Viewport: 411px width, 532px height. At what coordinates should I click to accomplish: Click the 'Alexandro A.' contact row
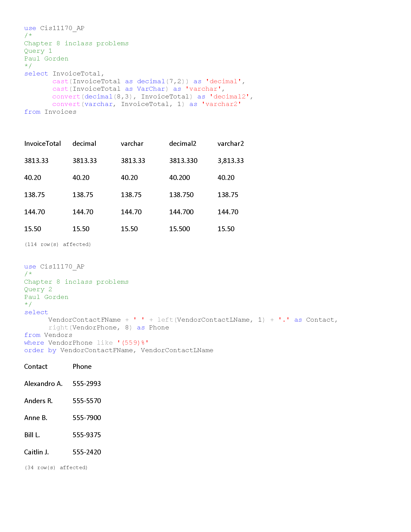pos(43,384)
